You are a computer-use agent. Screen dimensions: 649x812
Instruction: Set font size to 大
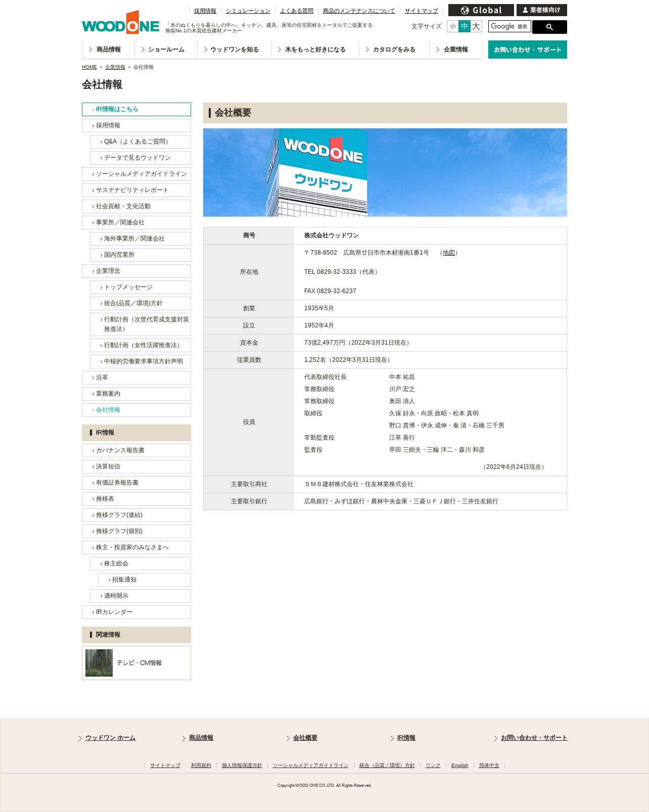coord(476,26)
